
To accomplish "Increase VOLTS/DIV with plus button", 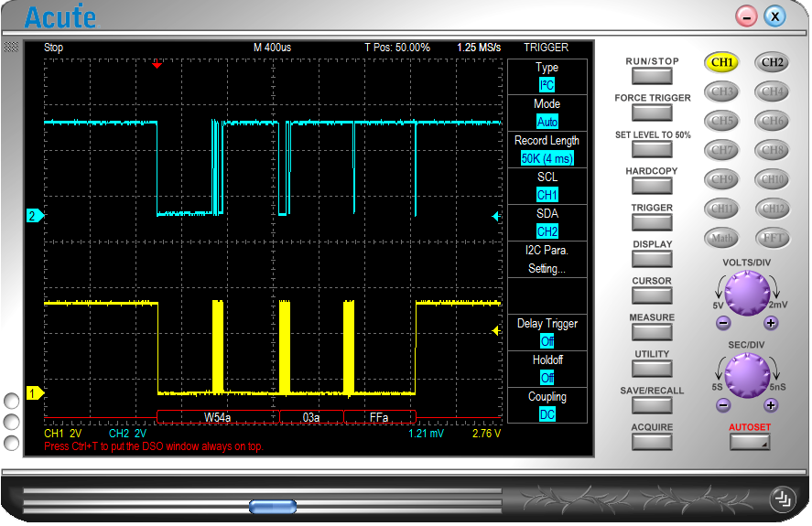I will coord(771,323).
